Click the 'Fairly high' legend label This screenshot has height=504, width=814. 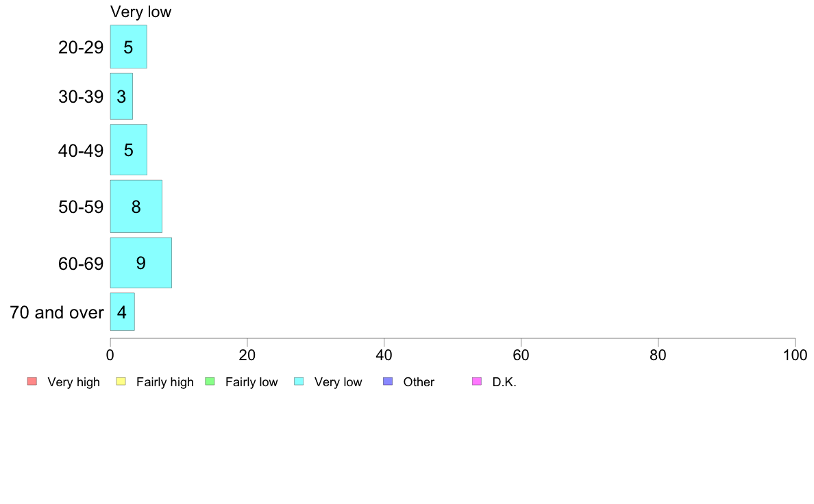click(x=165, y=382)
